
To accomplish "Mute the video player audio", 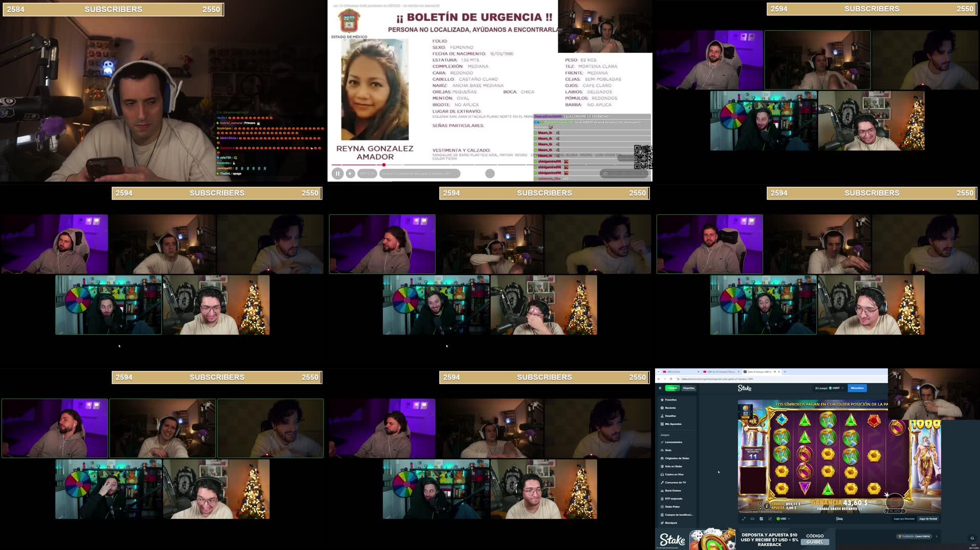I will point(350,173).
